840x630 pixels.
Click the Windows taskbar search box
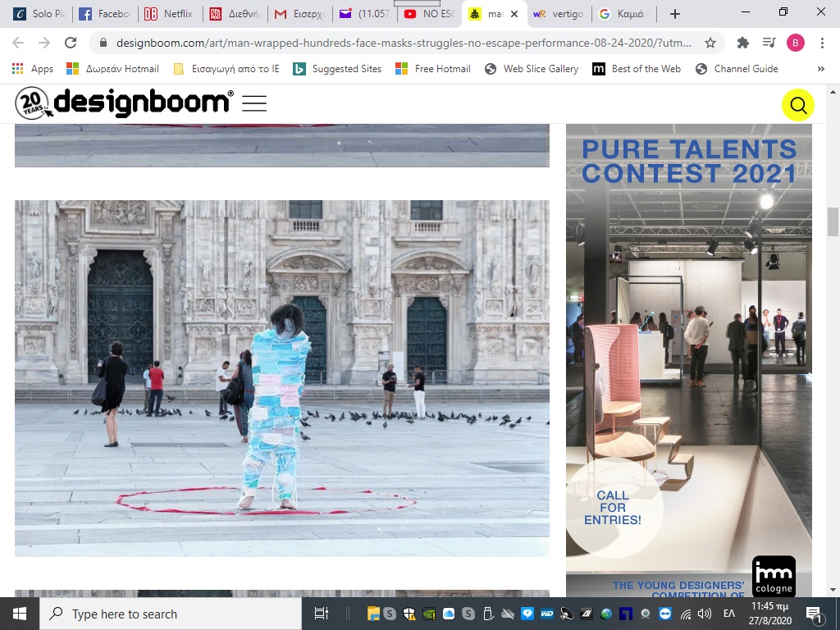tap(171, 614)
